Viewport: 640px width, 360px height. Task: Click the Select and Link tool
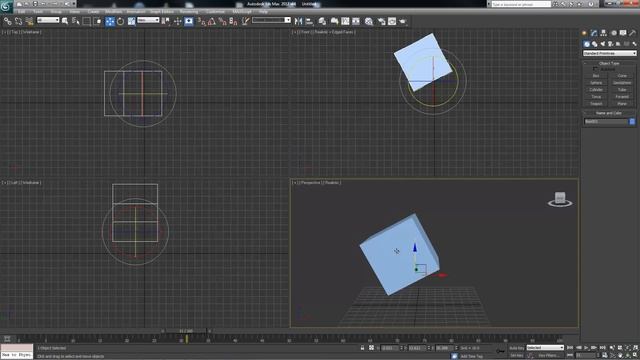coord(8,21)
